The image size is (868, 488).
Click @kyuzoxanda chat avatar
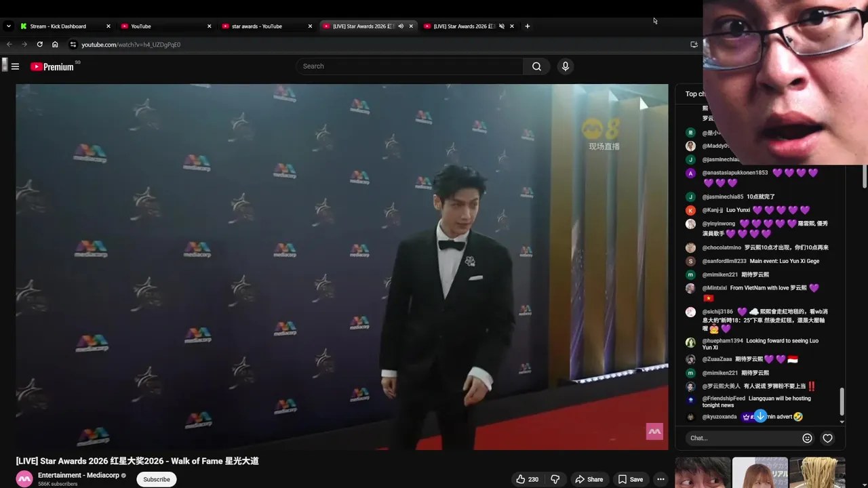(690, 417)
